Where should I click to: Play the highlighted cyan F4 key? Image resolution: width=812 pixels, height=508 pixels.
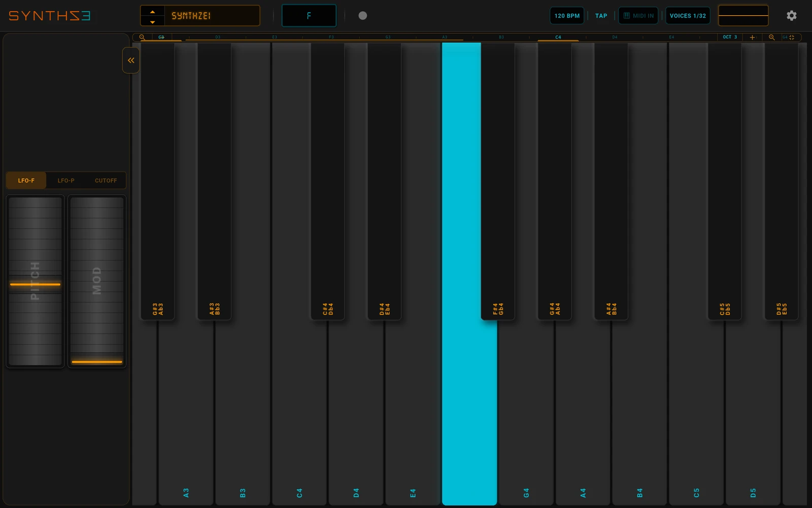tap(469, 412)
